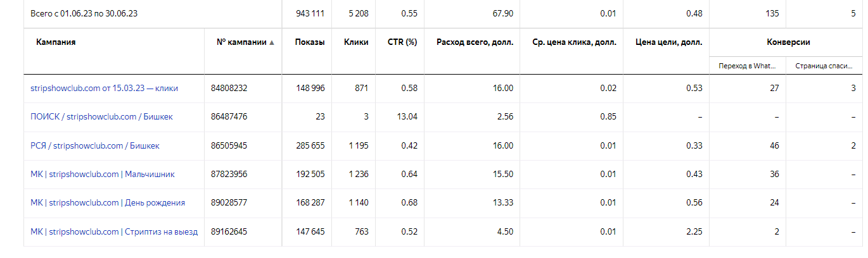Open the МК День рождения campaign link
This screenshot has width=868, height=258.
[x=108, y=203]
